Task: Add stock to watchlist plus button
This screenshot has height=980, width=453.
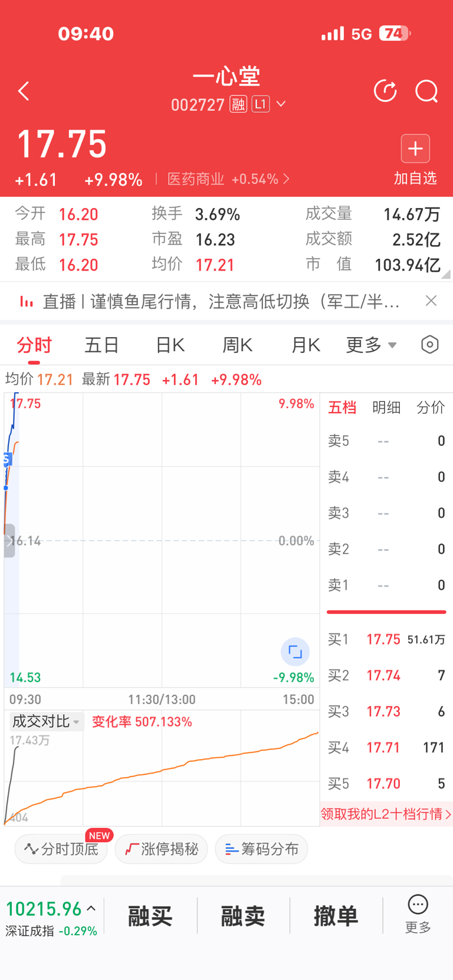Action: 415,149
